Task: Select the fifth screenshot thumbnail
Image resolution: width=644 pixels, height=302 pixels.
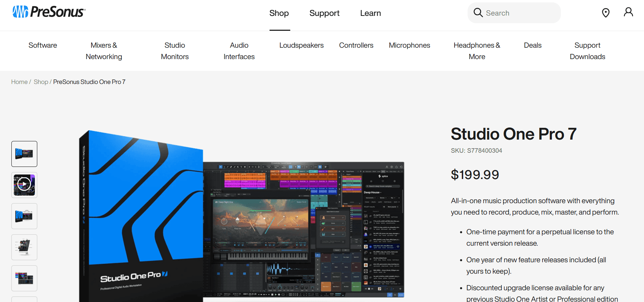Action: pyautogui.click(x=24, y=278)
